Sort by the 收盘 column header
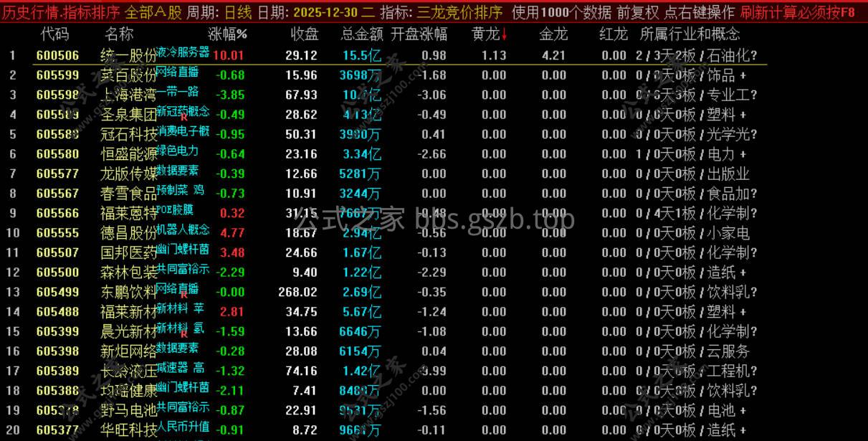Viewport: 868px width, 441px height. (x=305, y=34)
